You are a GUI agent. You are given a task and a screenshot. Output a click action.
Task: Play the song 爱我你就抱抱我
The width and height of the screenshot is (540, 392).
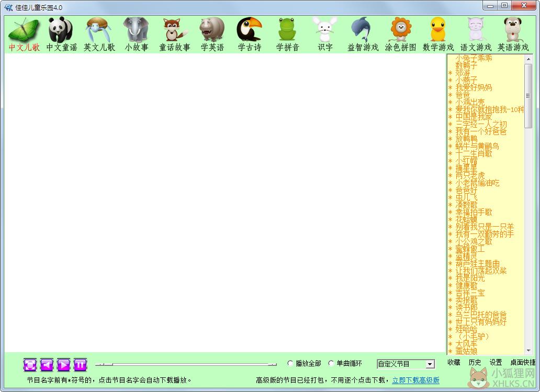point(489,109)
